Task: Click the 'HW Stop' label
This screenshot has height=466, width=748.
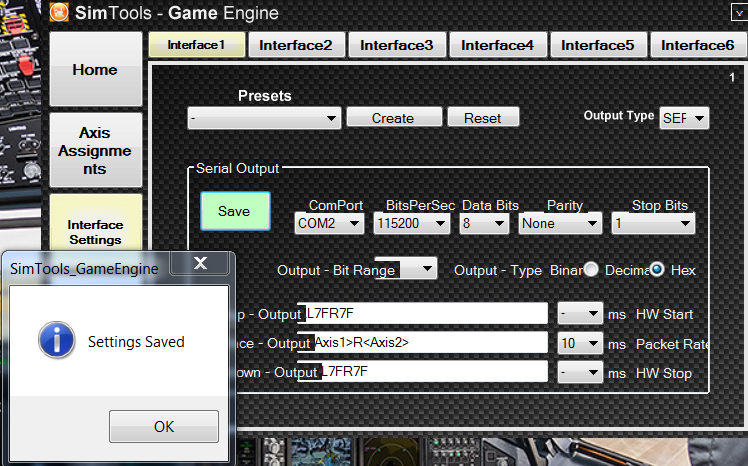Action: pos(664,373)
